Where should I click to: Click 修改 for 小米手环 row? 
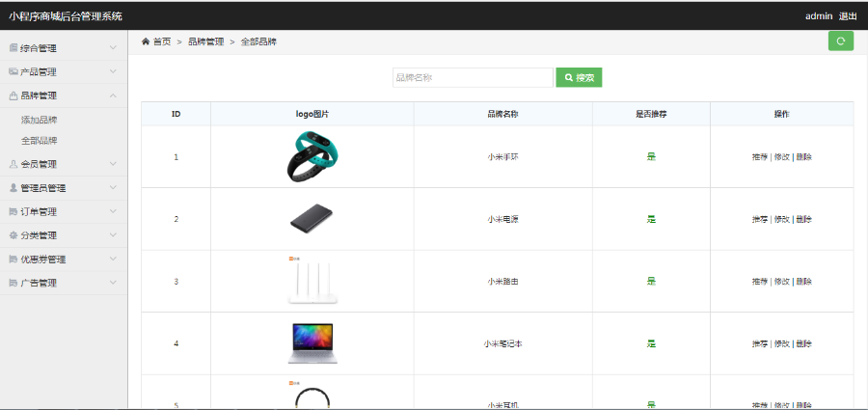pyautogui.click(x=781, y=157)
